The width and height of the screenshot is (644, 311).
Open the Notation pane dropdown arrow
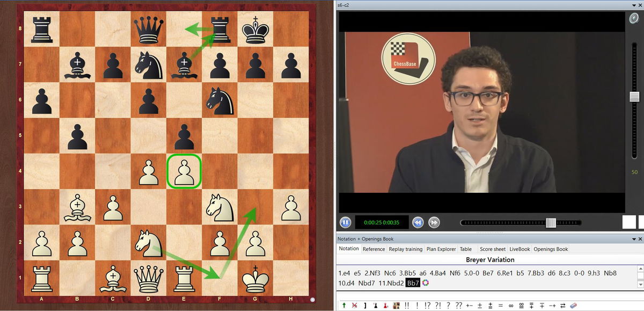633,238
